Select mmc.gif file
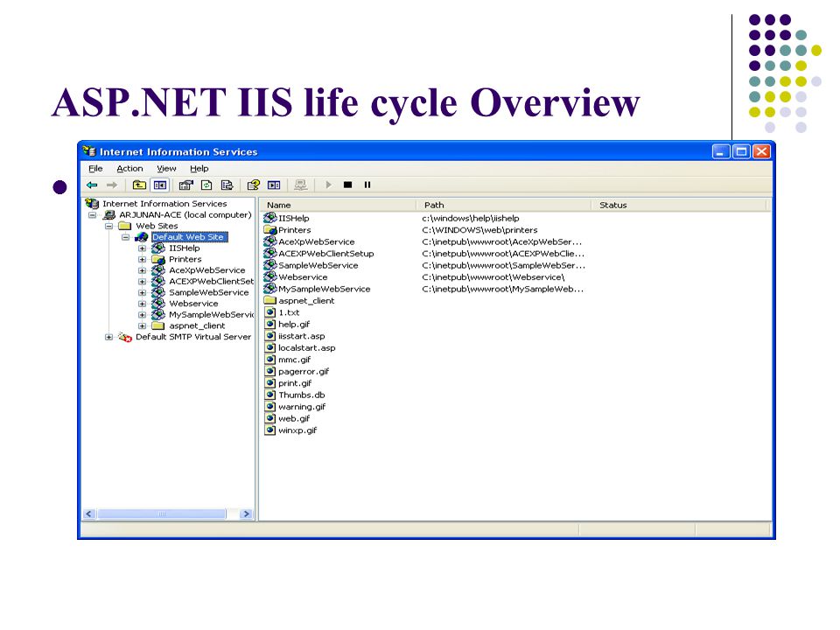The width and height of the screenshot is (840, 630). click(x=294, y=360)
